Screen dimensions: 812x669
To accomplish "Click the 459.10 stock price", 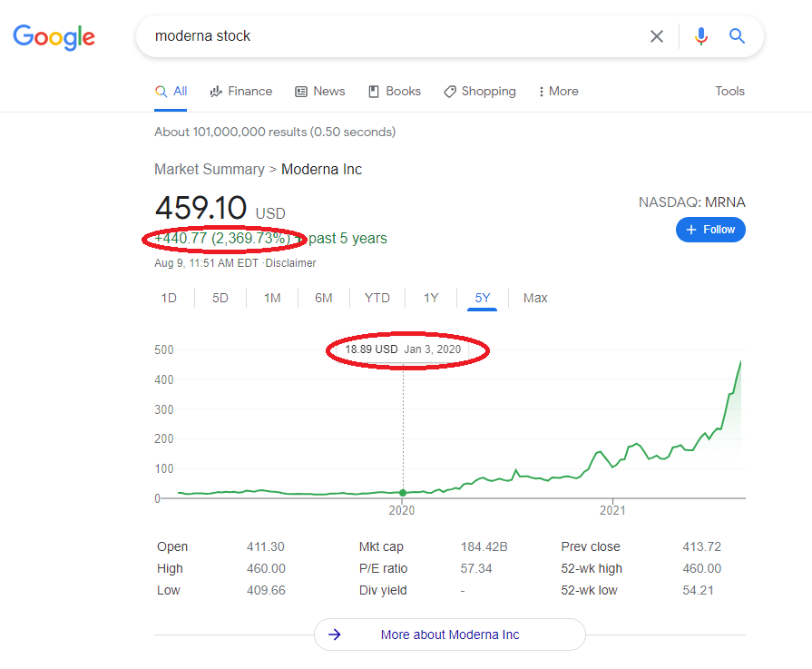I will tap(201, 208).
